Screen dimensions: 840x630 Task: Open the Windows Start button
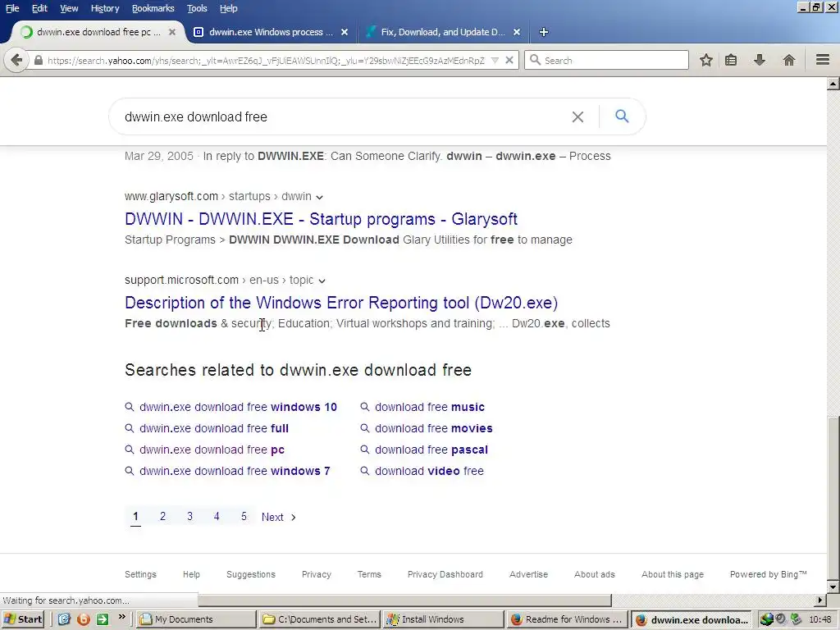(23, 619)
